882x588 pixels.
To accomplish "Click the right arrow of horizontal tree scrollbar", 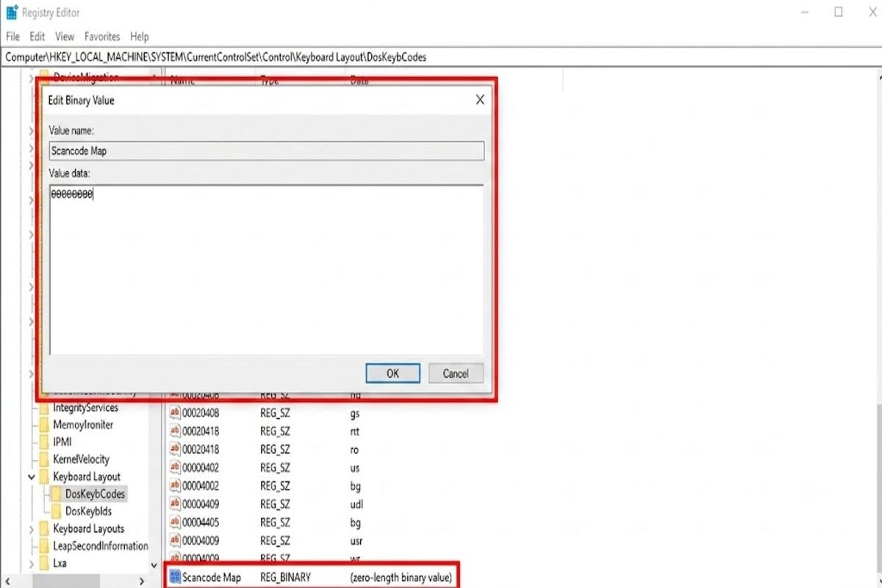I will (141, 581).
